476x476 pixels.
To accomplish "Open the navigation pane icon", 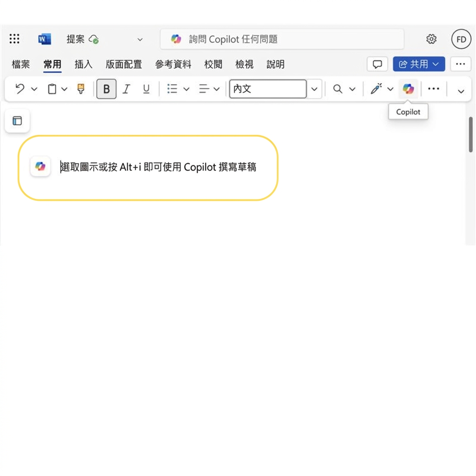I will pyautogui.click(x=17, y=120).
